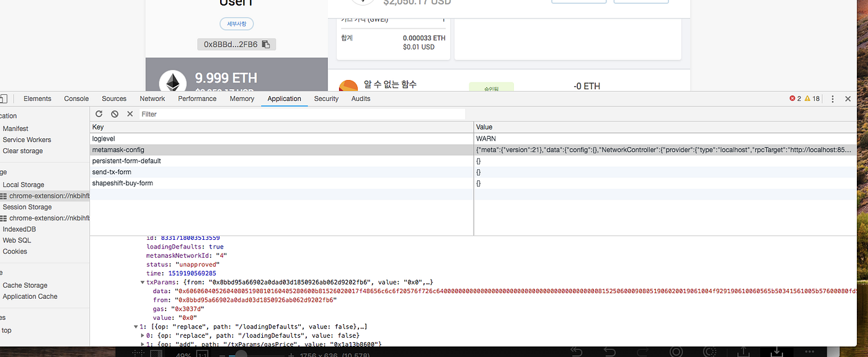Screen dimensions: 868x357
Task: Collapse the array entry labeled 1
Action: point(136,327)
